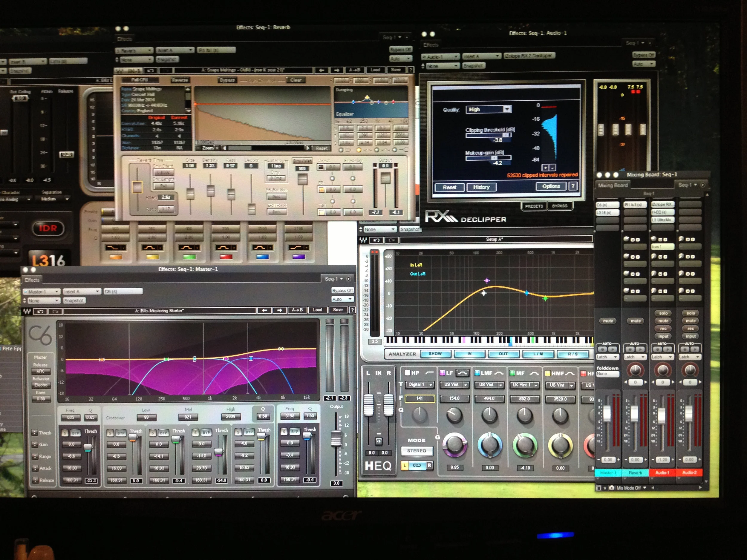Viewport: 747px width, 560px height.
Task: Open Insert A dropdown in Master-1 window
Action: (82, 291)
